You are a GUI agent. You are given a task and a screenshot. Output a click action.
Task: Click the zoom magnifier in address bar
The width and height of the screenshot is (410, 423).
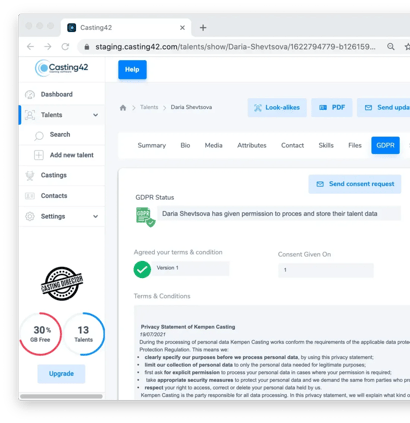(391, 47)
